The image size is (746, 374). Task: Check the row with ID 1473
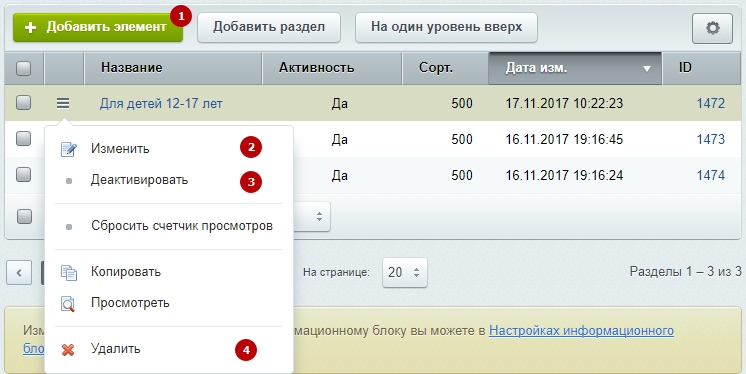(23, 138)
